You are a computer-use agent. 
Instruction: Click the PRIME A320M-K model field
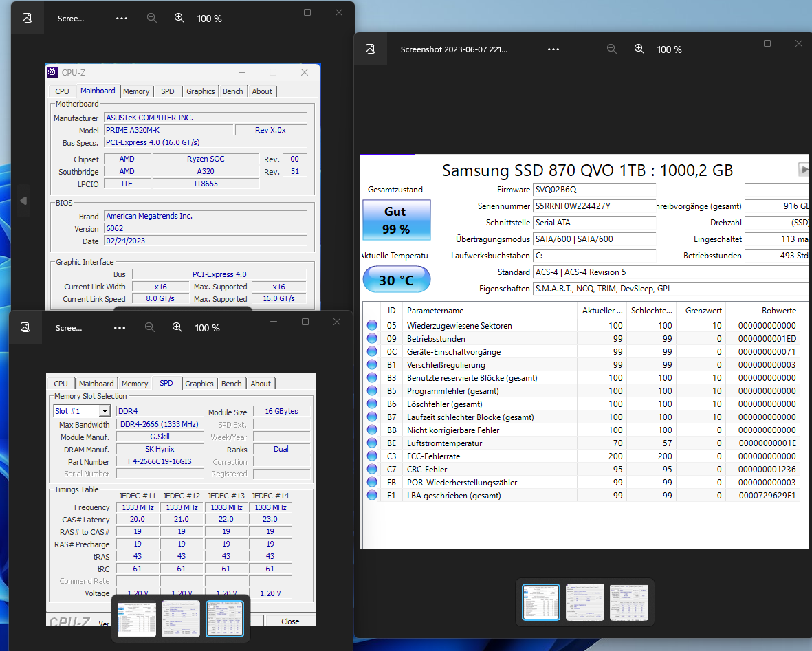click(168, 130)
